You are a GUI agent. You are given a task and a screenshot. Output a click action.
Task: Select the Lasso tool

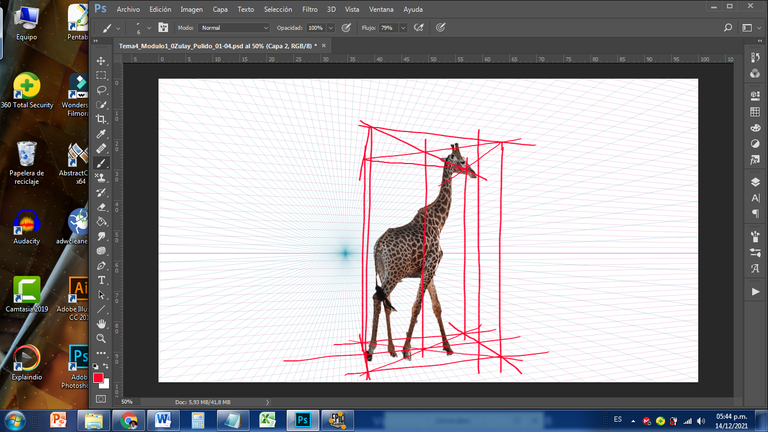101,90
